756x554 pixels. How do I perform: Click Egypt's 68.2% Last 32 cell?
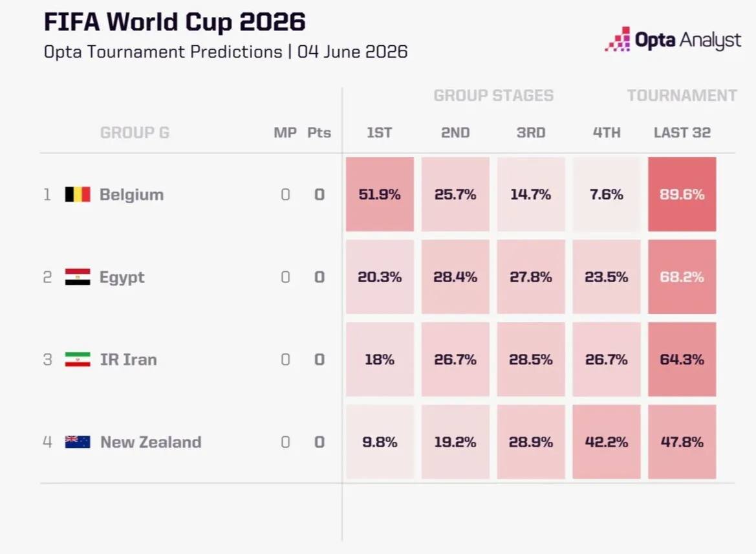click(682, 277)
